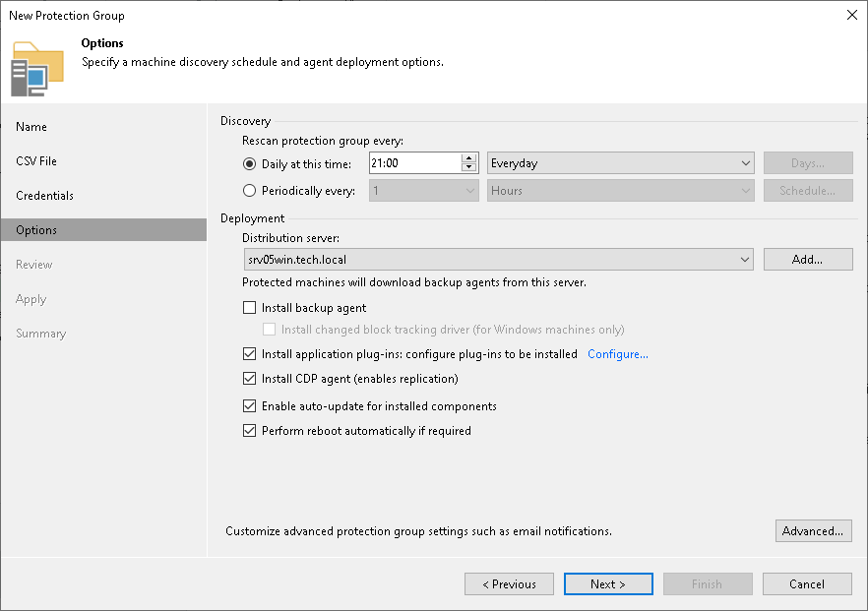Decrease the daily time with down arrow

[x=468, y=167]
